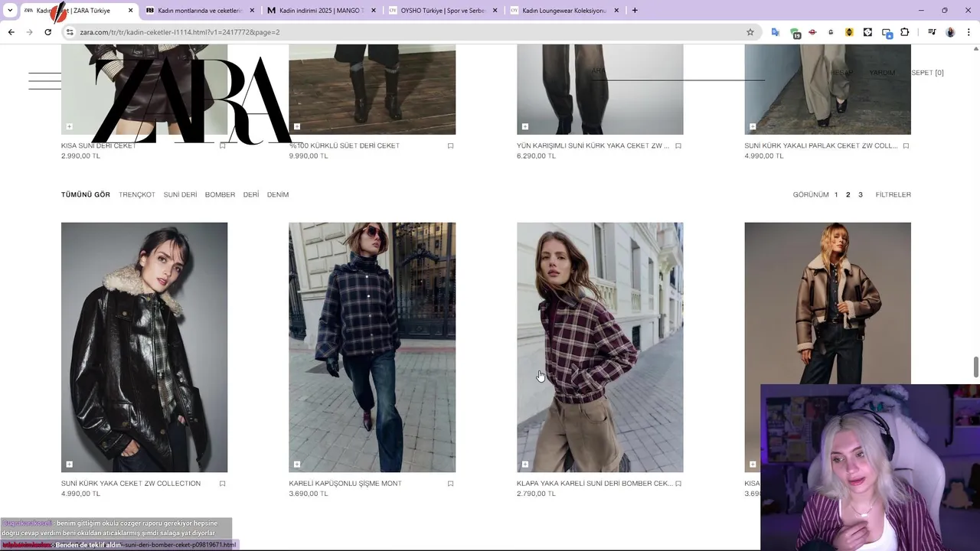Expand the tab search dropdown
This screenshot has width=980, height=551.
(x=9, y=11)
